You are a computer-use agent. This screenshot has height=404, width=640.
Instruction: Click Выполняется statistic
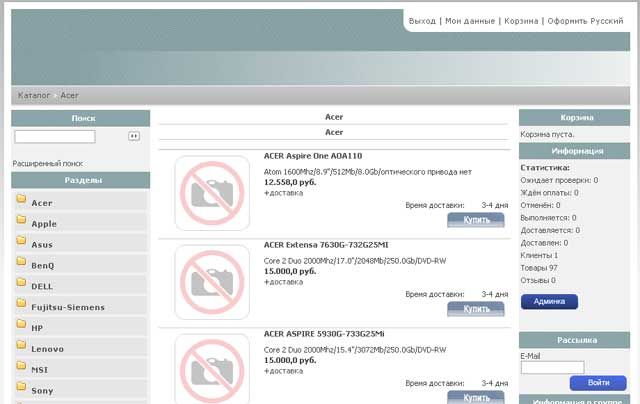[548, 218]
